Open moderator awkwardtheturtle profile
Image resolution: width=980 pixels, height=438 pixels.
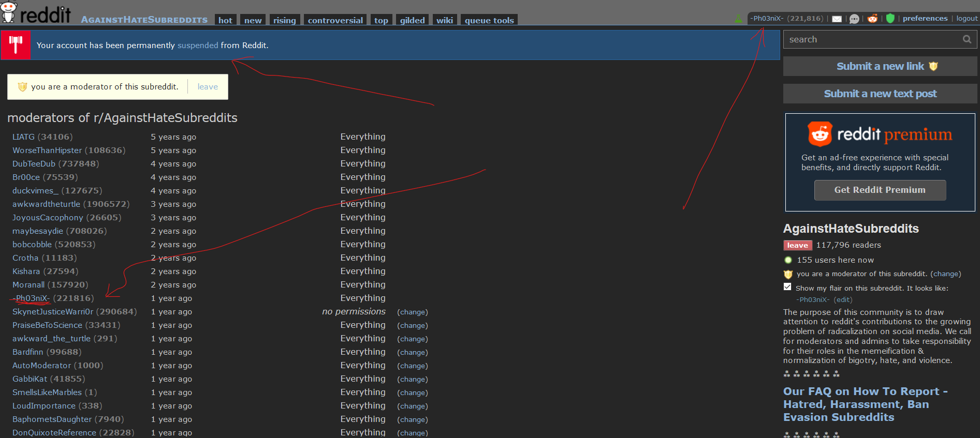coord(46,204)
